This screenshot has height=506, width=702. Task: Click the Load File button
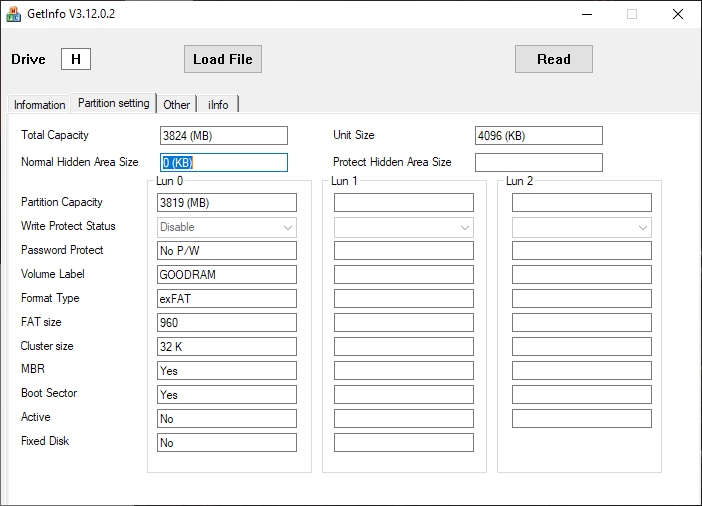point(223,59)
